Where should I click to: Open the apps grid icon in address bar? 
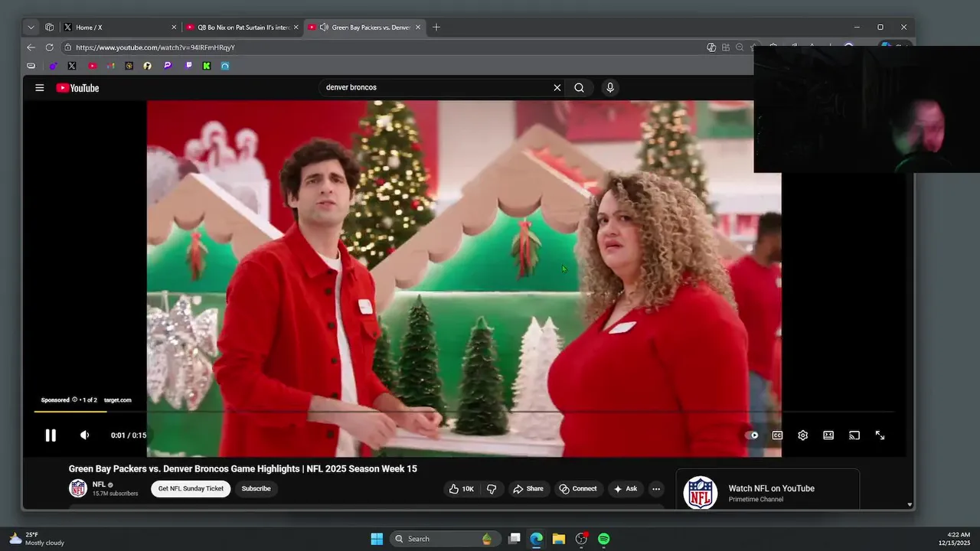[726, 47]
